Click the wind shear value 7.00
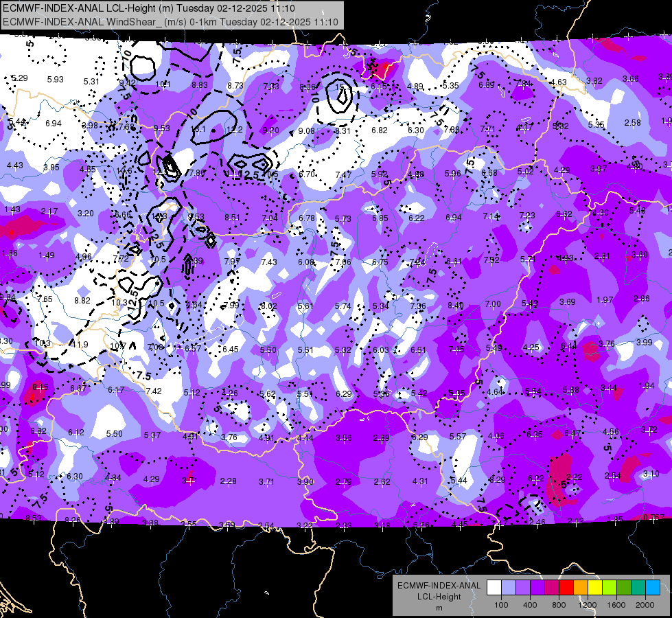The image size is (672, 618). tap(493, 304)
